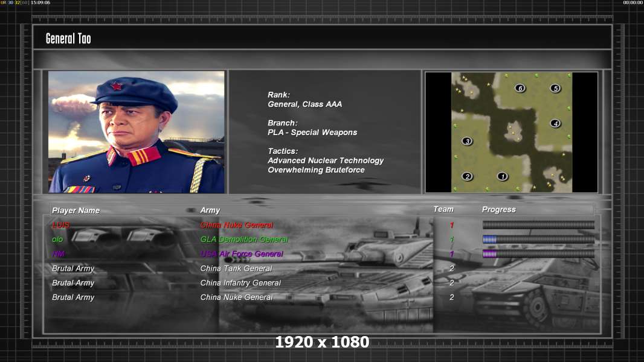
Task: Click the red China Nuke General entry for LUIS
Action: pyautogui.click(x=237, y=225)
